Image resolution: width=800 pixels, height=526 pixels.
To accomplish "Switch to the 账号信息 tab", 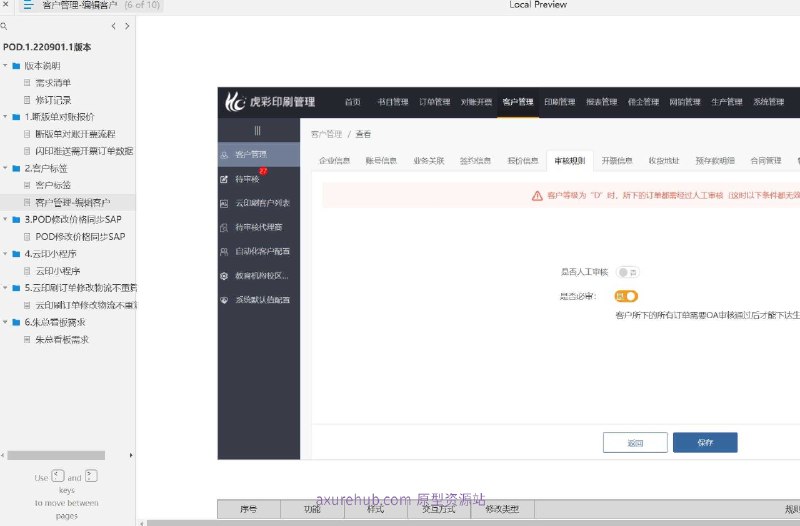I will tap(381, 161).
